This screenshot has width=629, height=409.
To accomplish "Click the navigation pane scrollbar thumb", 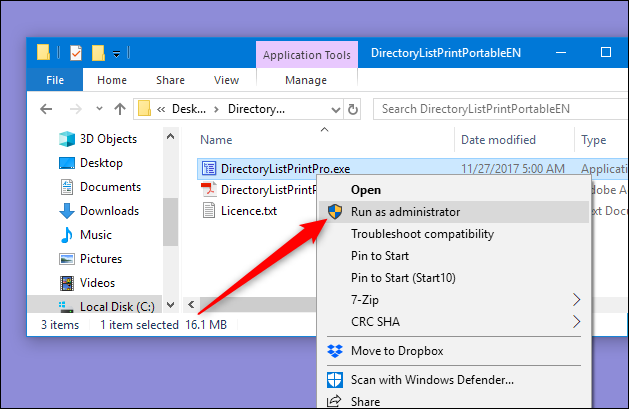I will [x=170, y=222].
